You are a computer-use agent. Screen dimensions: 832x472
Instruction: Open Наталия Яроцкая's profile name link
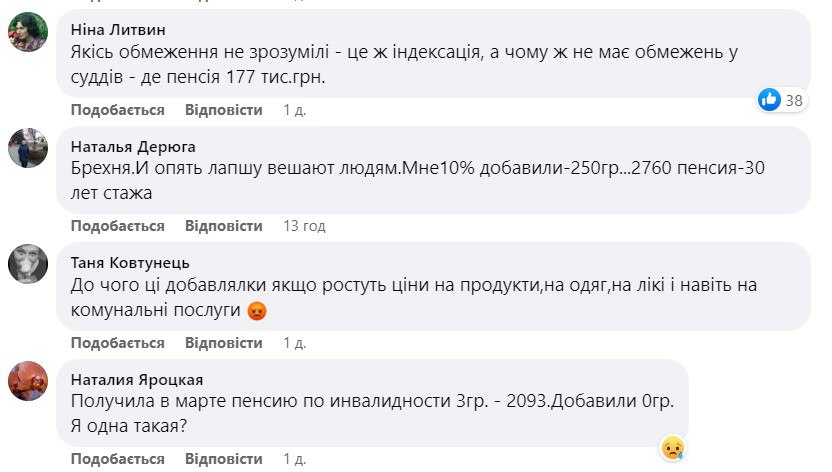135,378
